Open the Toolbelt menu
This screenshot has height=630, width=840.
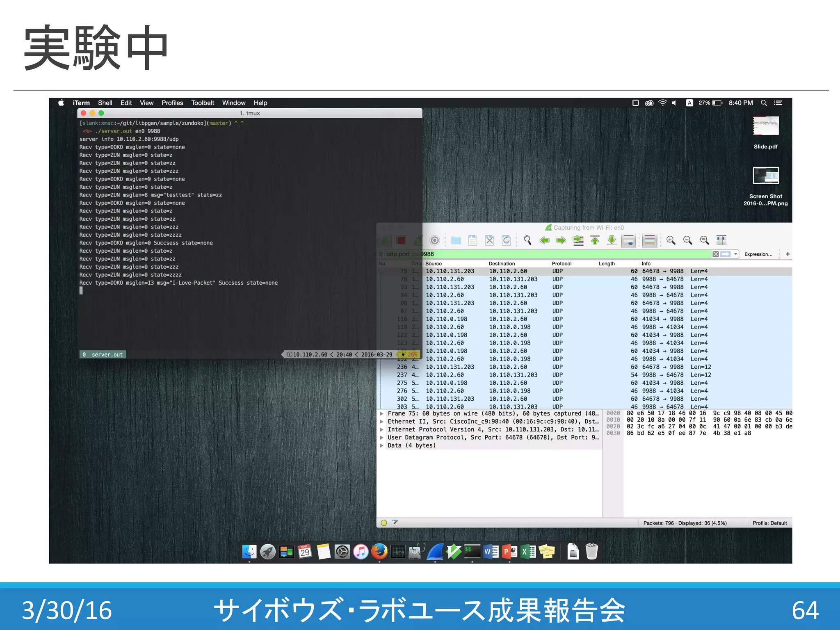click(203, 103)
